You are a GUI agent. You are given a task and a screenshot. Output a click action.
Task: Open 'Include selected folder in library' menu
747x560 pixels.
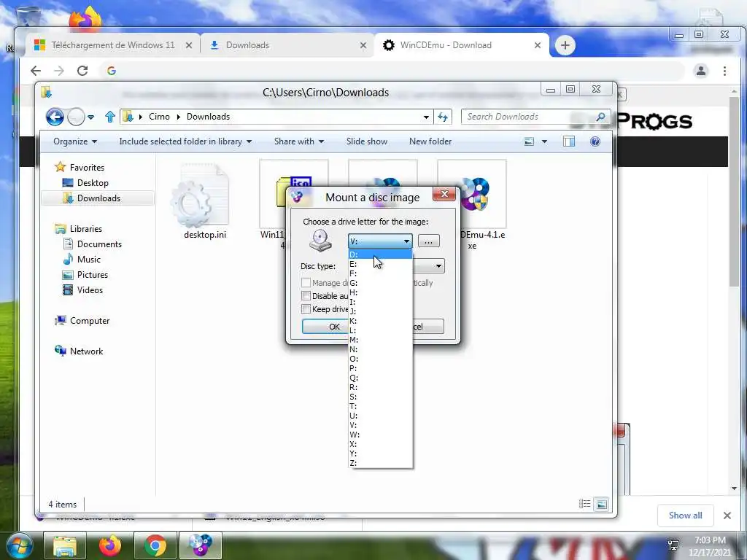(x=185, y=141)
